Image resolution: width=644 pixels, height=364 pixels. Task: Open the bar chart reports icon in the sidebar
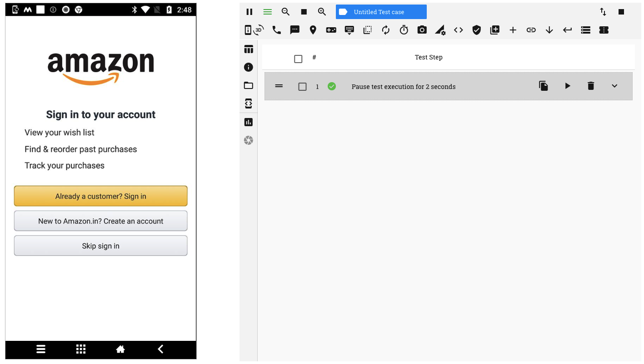click(x=249, y=122)
